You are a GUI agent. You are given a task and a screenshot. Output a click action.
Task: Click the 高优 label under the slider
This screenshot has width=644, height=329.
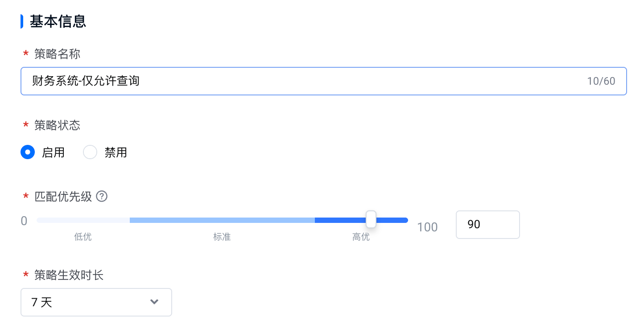tap(361, 237)
